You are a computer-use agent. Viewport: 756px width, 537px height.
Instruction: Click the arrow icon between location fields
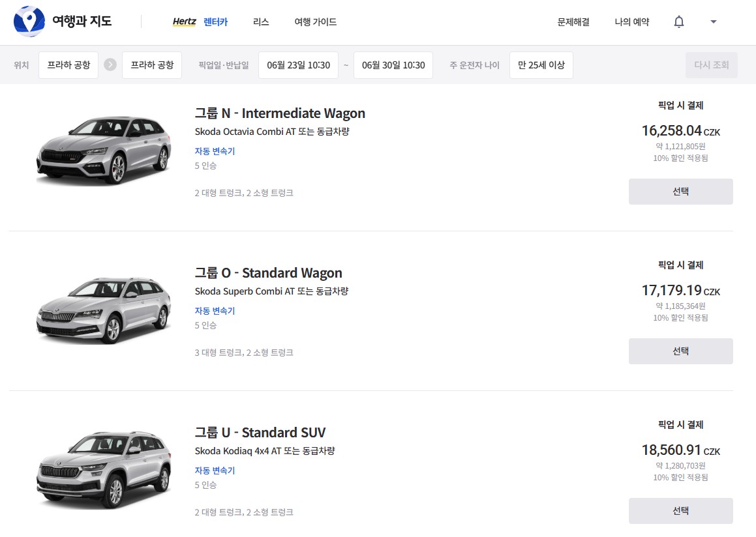[110, 65]
